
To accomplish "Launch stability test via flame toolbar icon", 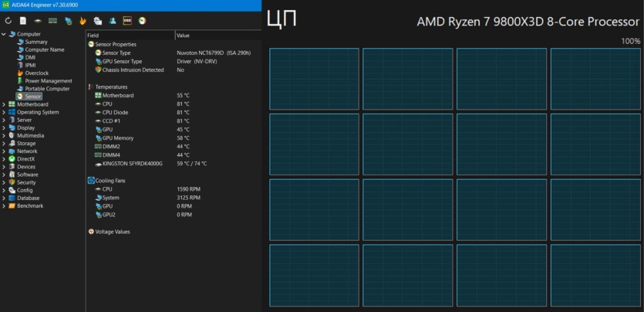I will (x=83, y=21).
